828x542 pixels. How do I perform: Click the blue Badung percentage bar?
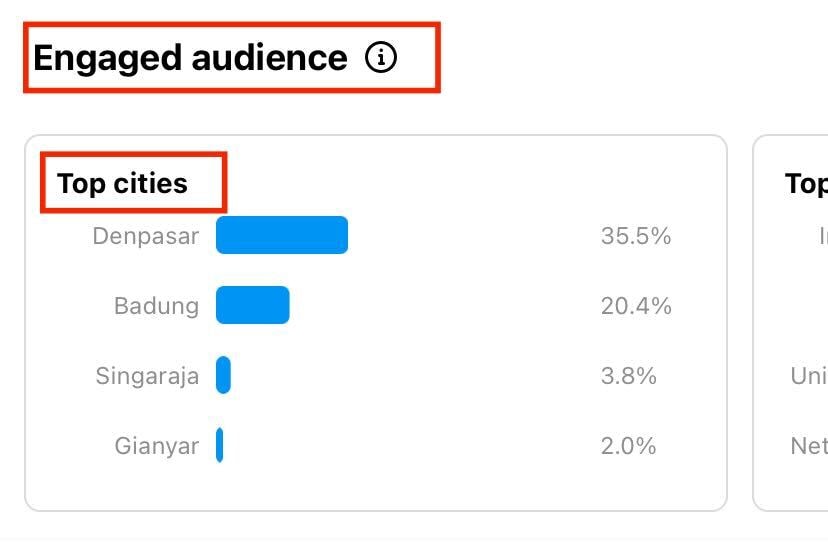[x=253, y=305]
